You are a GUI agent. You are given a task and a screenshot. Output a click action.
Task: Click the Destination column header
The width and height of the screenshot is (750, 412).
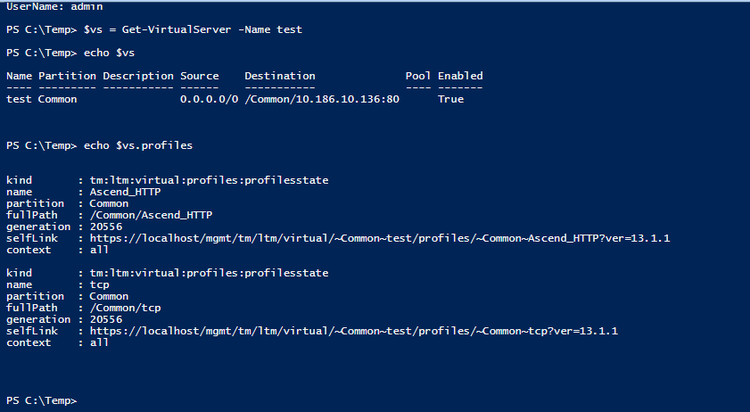[279, 76]
